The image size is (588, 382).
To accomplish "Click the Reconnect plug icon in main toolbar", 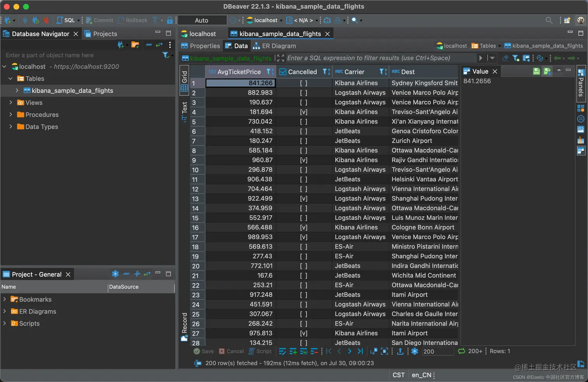I will pyautogui.click(x=36, y=20).
